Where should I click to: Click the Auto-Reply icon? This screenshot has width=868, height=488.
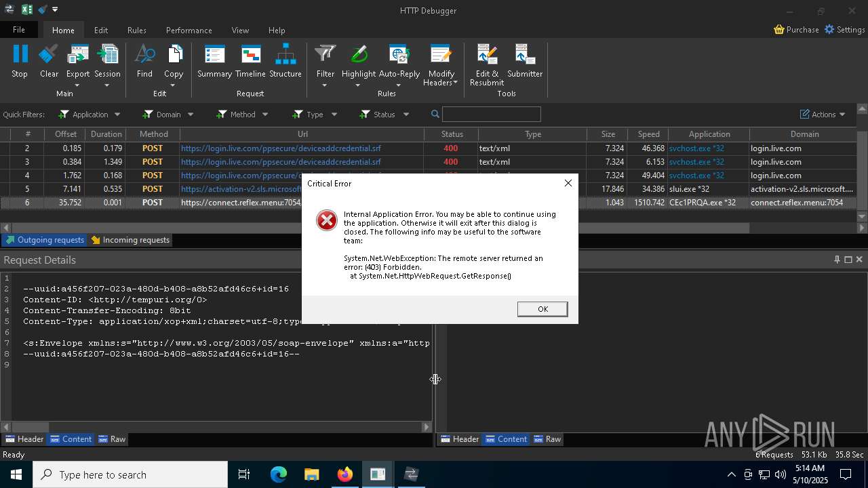point(399,54)
